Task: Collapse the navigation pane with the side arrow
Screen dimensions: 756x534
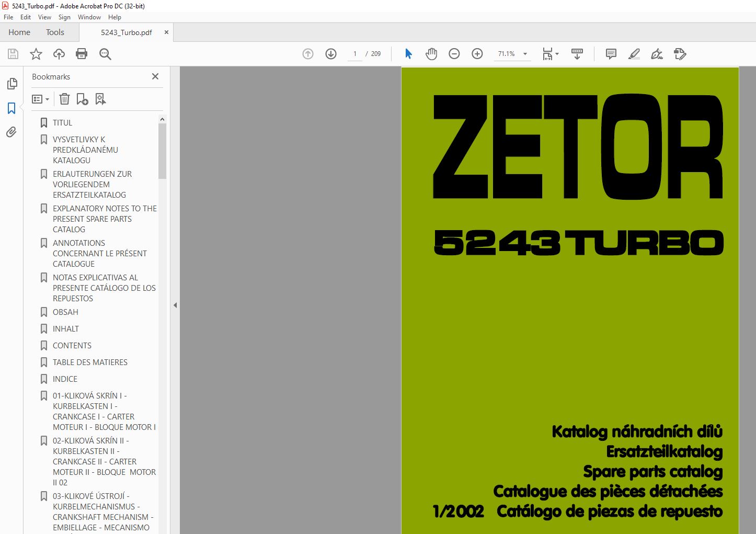Action: [x=175, y=305]
